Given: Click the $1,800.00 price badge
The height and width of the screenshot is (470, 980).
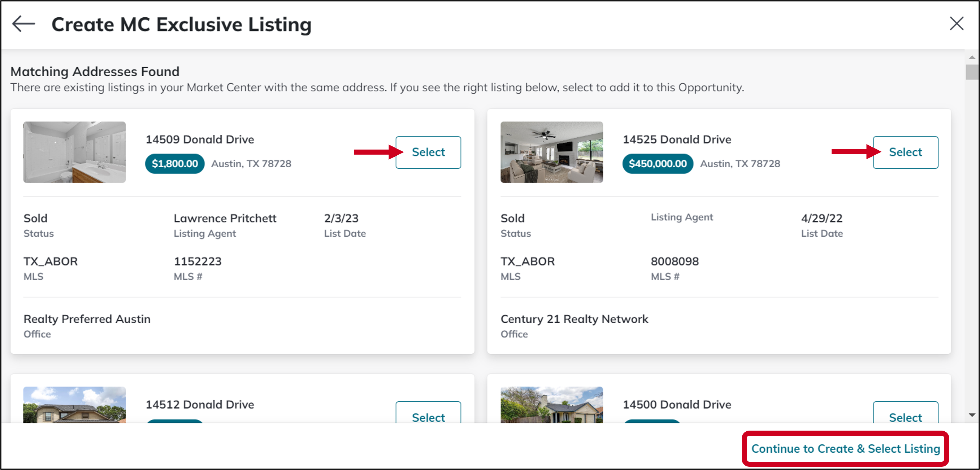Looking at the screenshot, I should [x=175, y=164].
